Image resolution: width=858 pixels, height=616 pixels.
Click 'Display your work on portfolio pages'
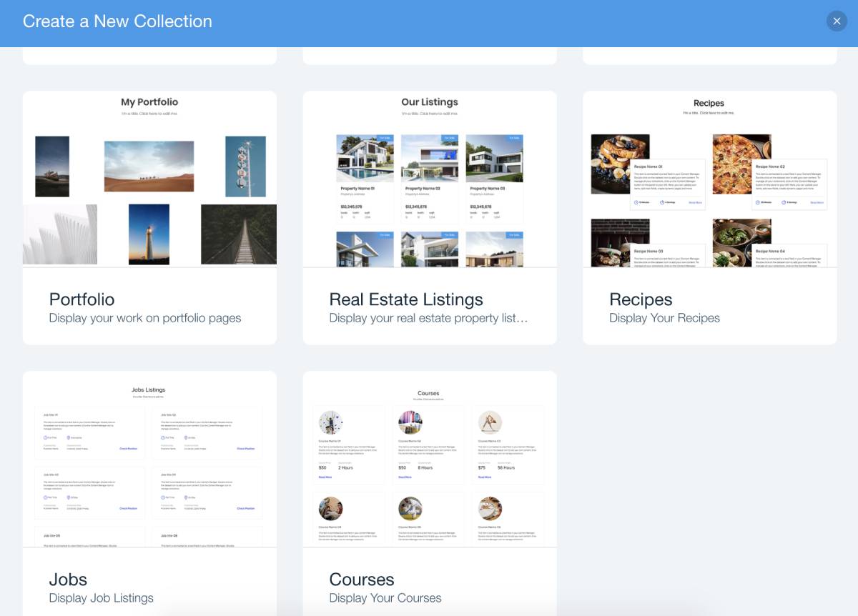[x=145, y=318]
